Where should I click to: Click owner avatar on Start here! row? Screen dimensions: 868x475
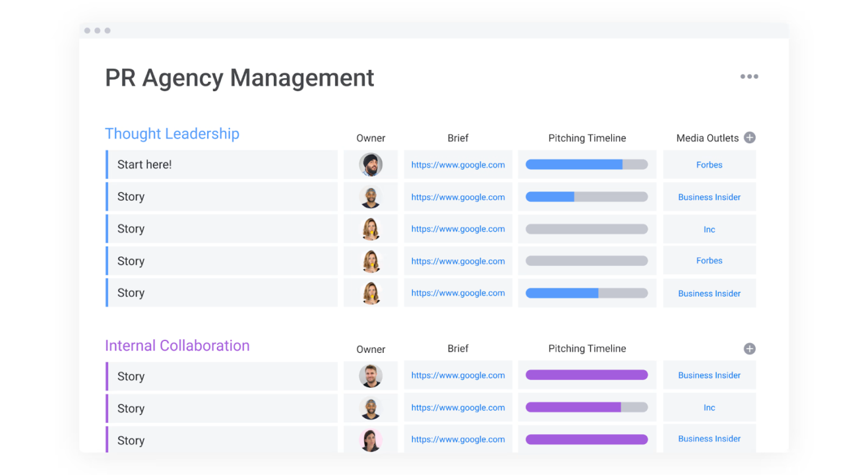(x=371, y=165)
